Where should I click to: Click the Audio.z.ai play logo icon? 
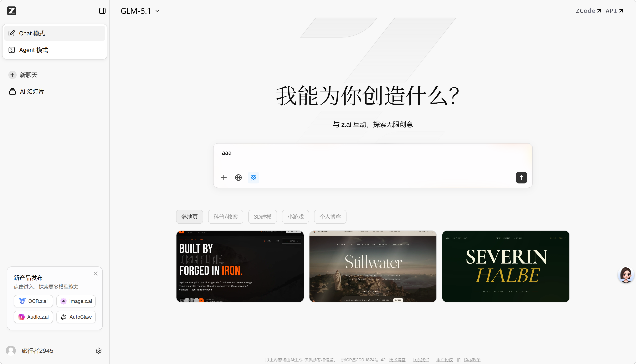tap(21, 317)
